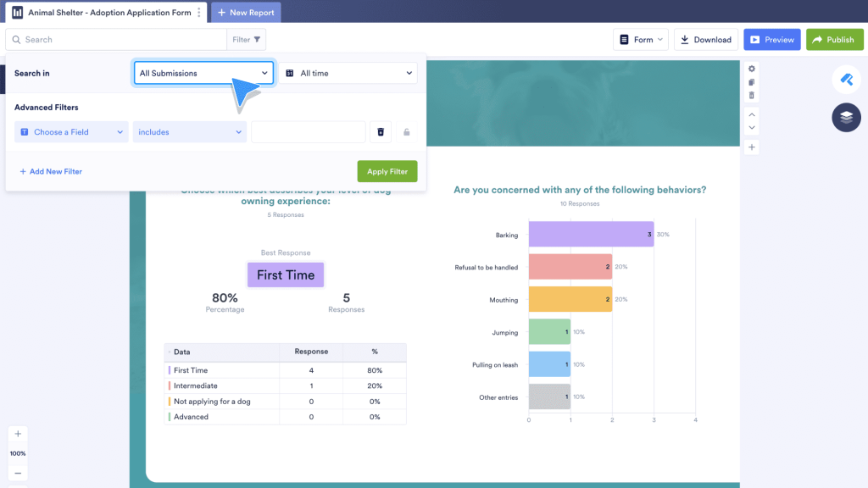Click the Add New Filter link
868x488 pixels.
(49, 171)
